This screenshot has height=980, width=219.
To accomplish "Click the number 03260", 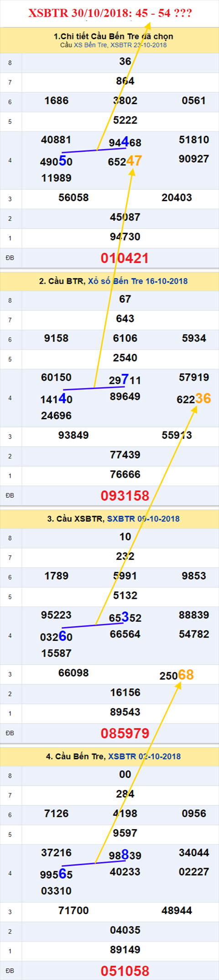I will pos(56,637).
